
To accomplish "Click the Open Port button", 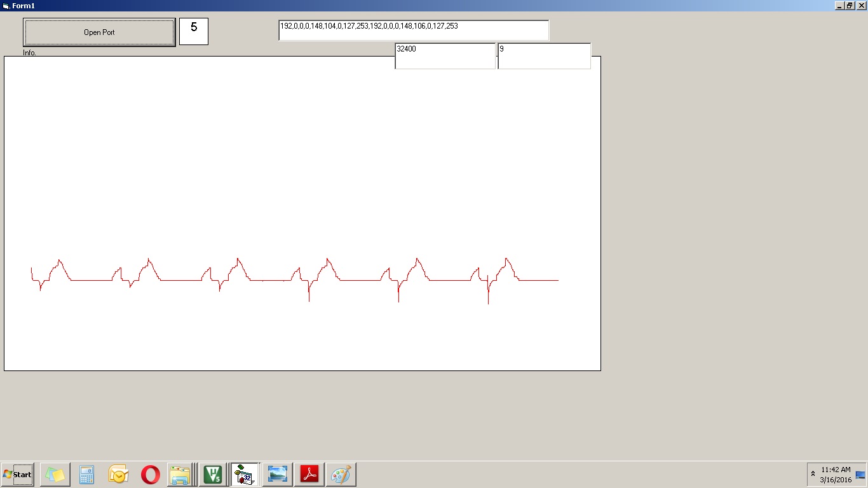I will tap(99, 32).
